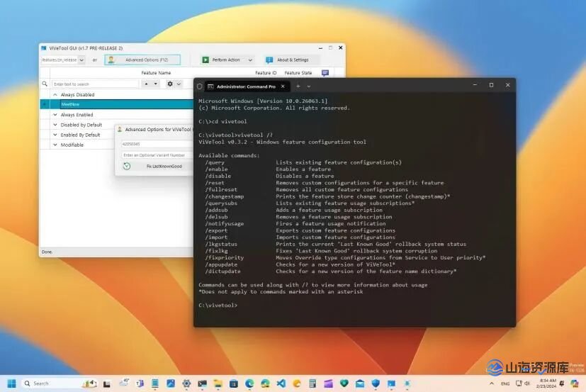Click the comment icon beside Feature State
The image size is (586, 392).
[325, 73]
